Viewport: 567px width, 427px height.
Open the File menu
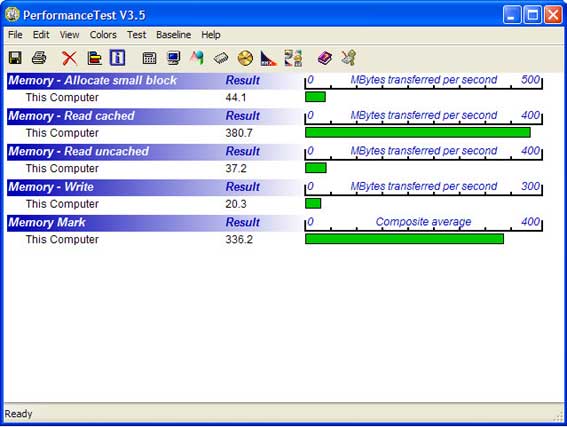[x=15, y=35]
